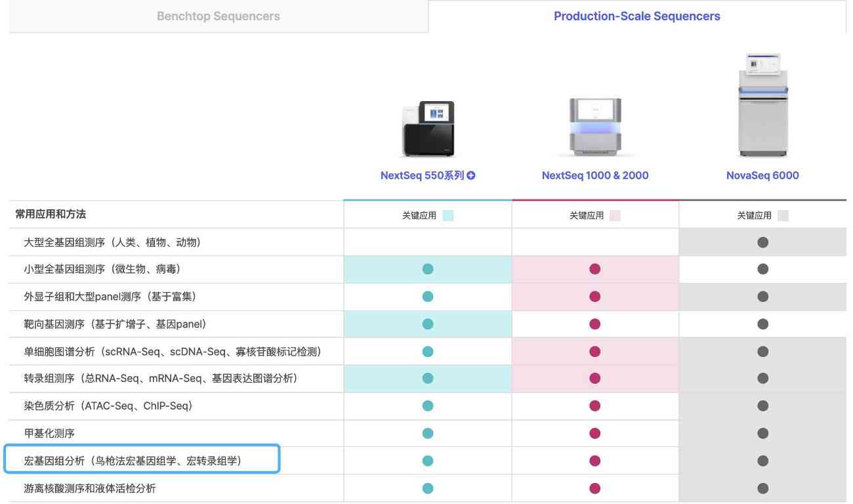The image size is (853, 504).
Task: Open the NextSeq 550系列 link
Action: click(423, 175)
